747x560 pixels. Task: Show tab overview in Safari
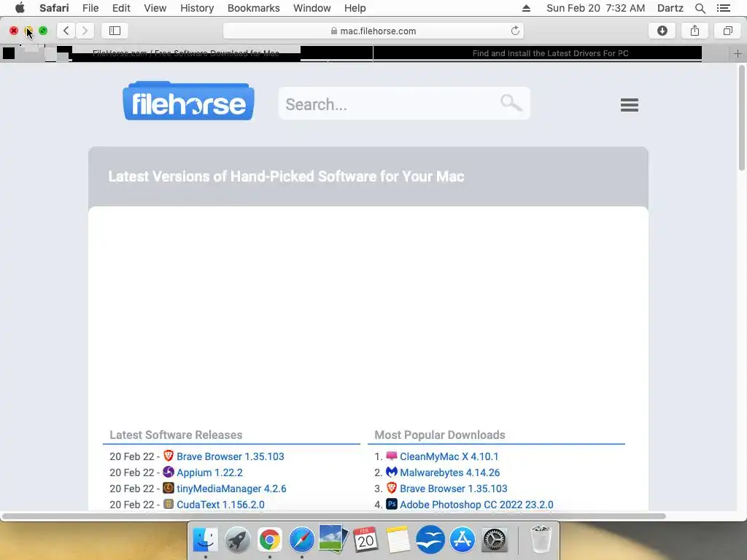(727, 31)
